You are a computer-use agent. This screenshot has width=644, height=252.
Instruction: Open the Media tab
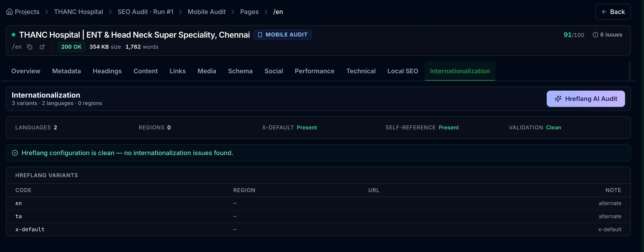click(207, 71)
